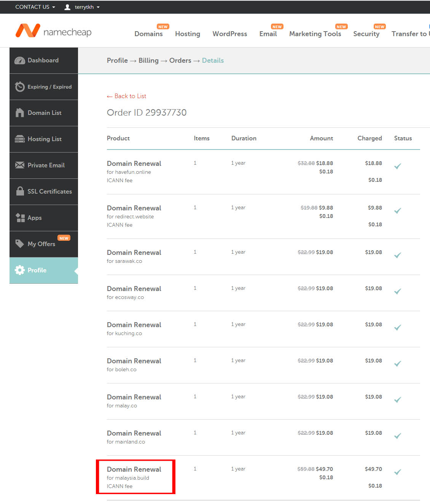Open the SSL Certificates sidebar item

point(44,192)
